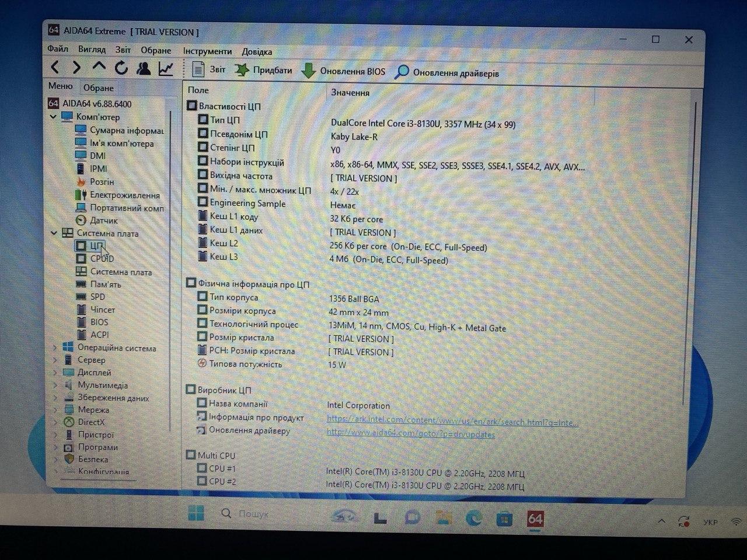Select Програми tree item

click(x=90, y=447)
